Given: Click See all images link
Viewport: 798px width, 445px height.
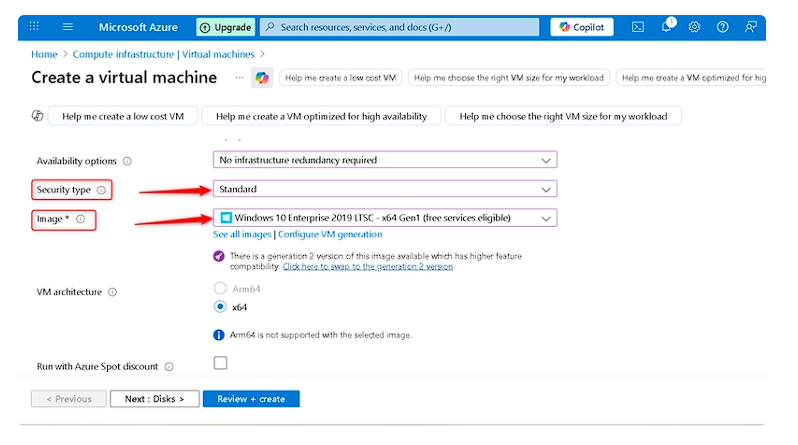Looking at the screenshot, I should click(x=242, y=234).
